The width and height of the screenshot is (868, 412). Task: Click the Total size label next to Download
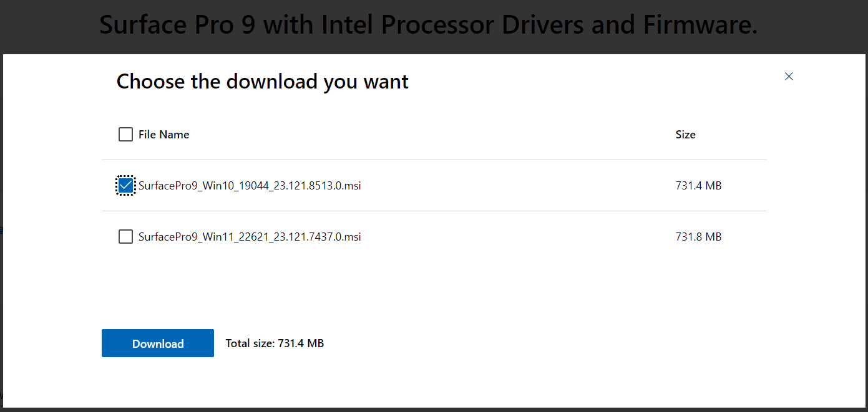tap(275, 343)
